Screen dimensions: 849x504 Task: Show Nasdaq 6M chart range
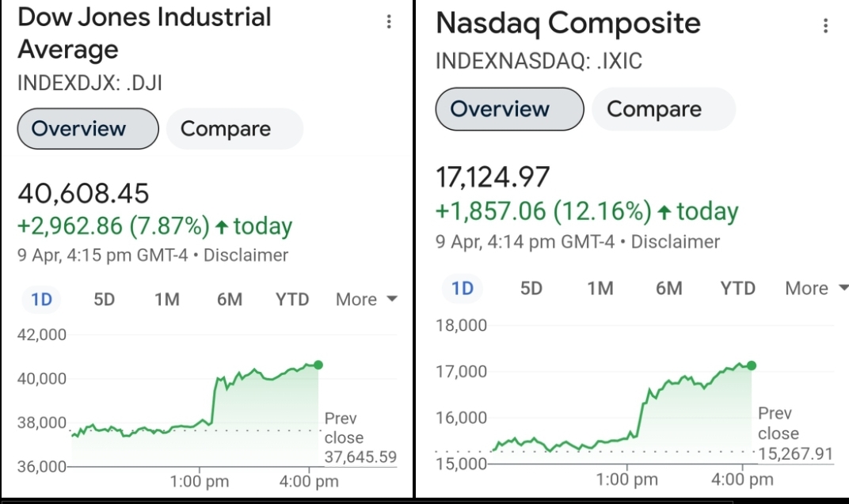click(669, 288)
